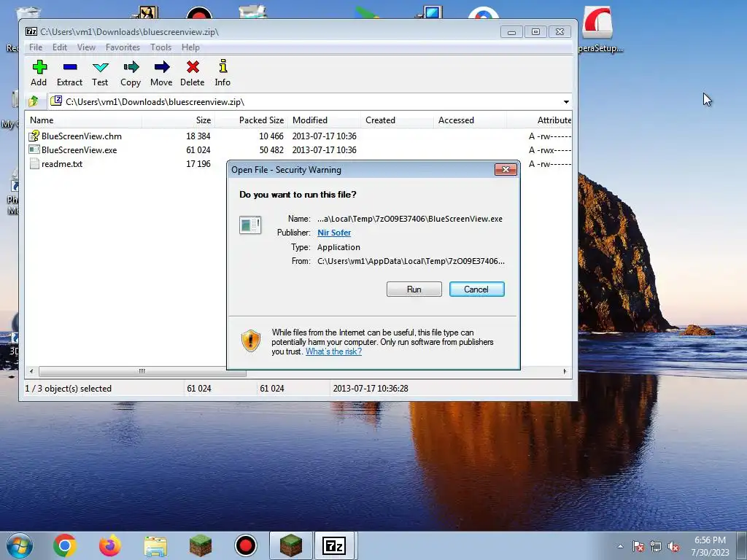Screen dimensions: 747x560
Task: Sort by the Modified column header
Action: click(324, 120)
